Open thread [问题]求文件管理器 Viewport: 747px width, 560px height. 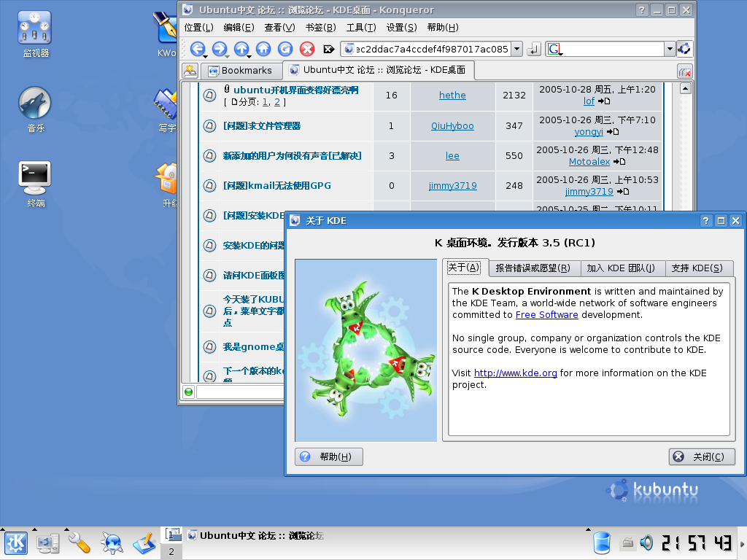pyautogui.click(x=262, y=125)
